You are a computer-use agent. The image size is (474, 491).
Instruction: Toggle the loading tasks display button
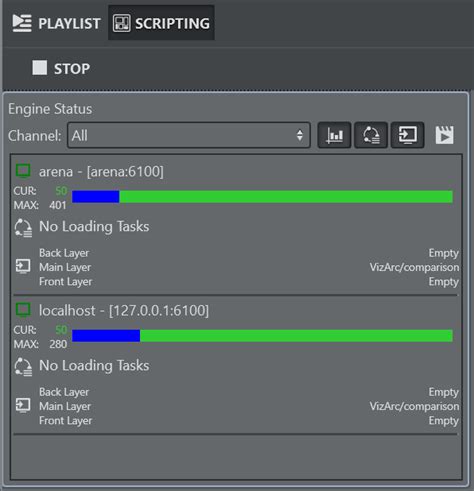click(371, 135)
